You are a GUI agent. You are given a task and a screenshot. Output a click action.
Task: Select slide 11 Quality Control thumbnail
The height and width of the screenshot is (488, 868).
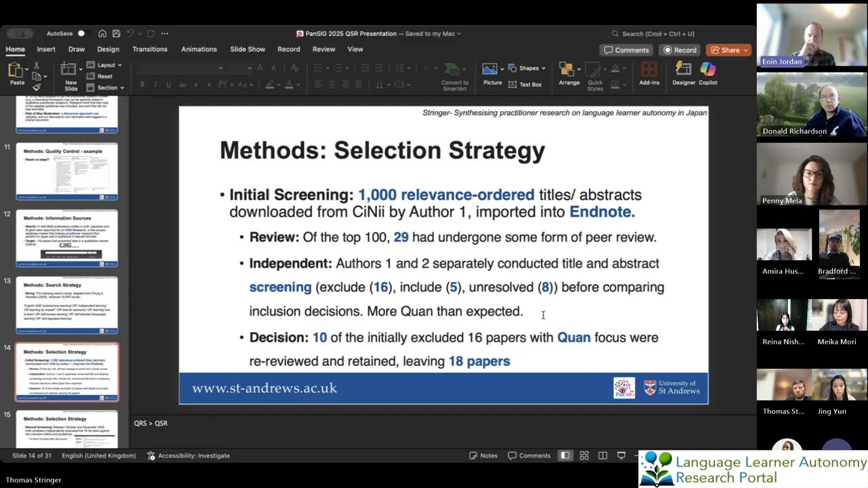point(66,171)
